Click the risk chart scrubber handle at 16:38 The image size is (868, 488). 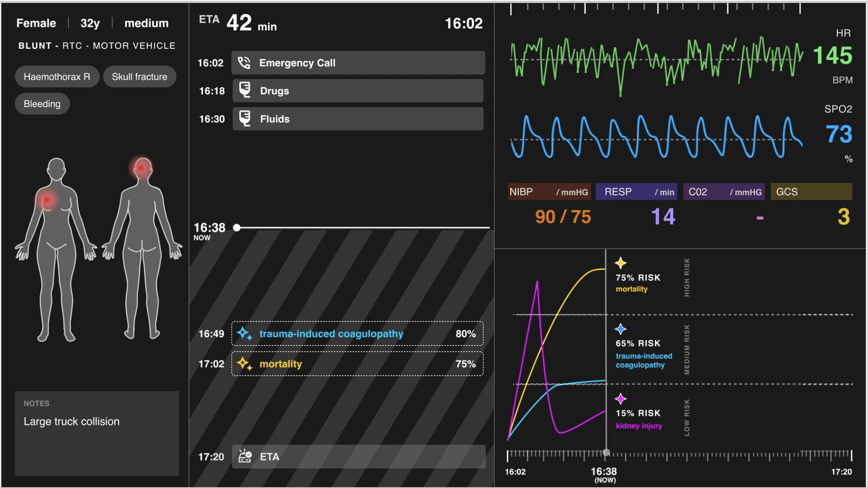[606, 452]
